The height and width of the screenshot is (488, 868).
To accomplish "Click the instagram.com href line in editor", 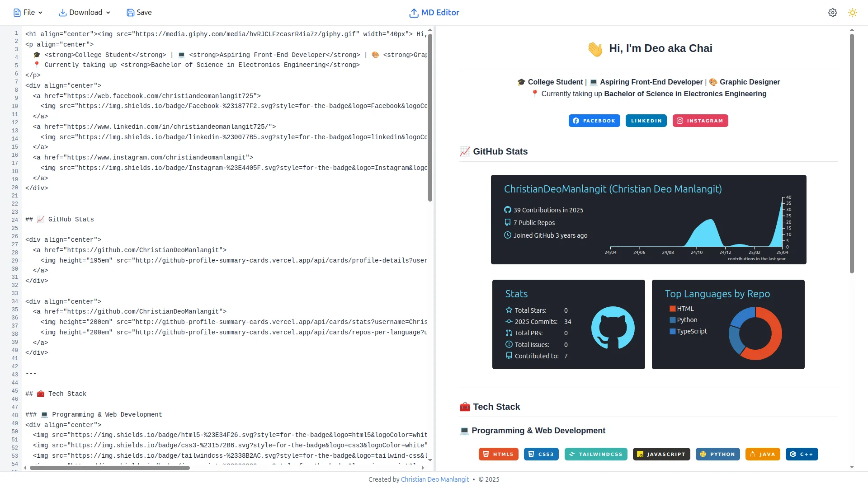I will [x=143, y=157].
